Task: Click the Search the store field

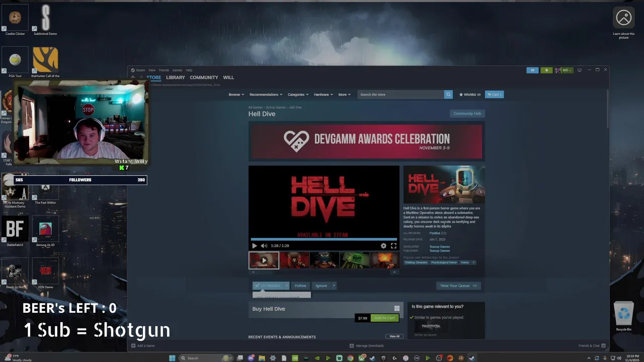Action: coord(401,95)
